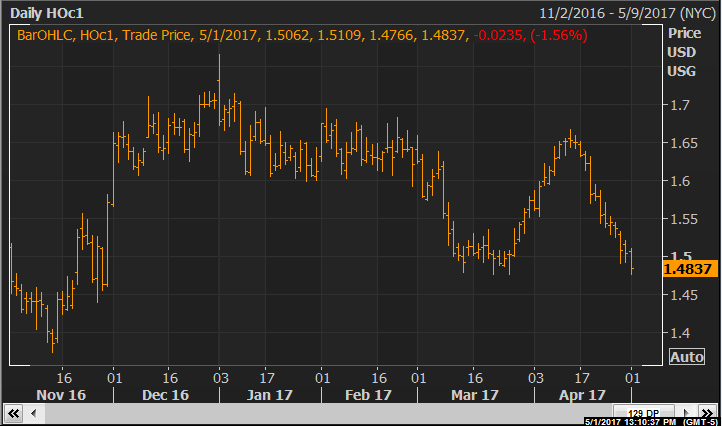Click the Apr 17 month label

[582, 395]
